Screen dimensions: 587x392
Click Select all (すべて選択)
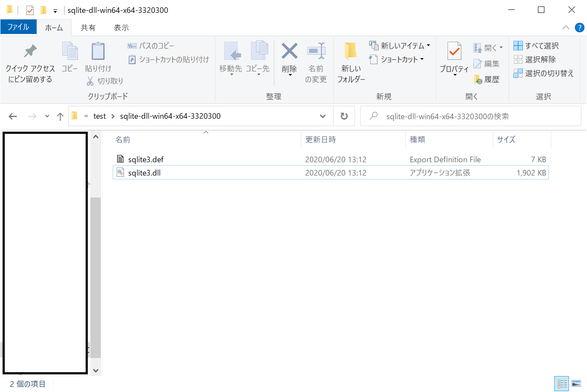click(536, 46)
